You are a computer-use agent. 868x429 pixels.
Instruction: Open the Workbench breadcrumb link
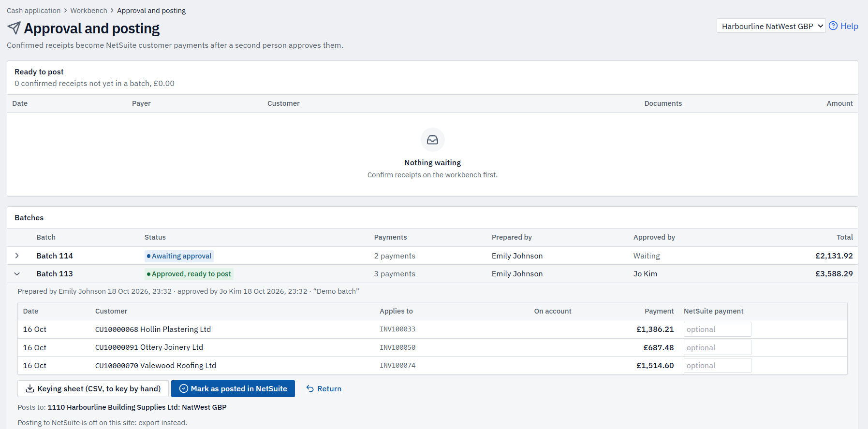(89, 11)
